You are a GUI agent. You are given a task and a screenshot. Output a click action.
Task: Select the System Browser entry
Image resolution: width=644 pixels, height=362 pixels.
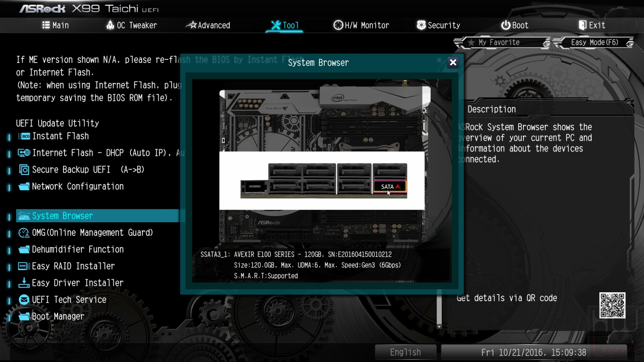98,216
